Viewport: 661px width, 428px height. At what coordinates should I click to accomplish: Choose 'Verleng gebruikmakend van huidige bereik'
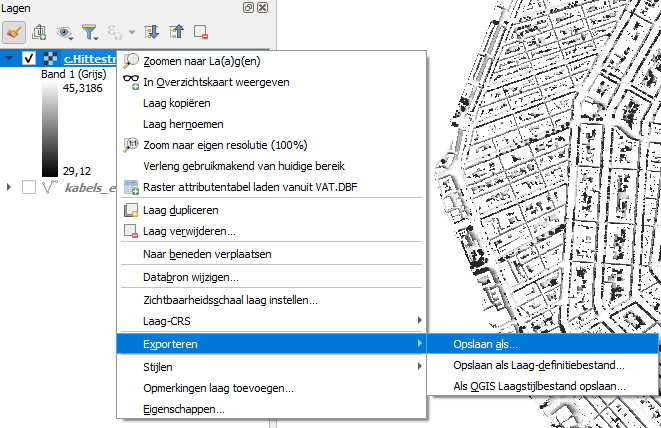271,166
